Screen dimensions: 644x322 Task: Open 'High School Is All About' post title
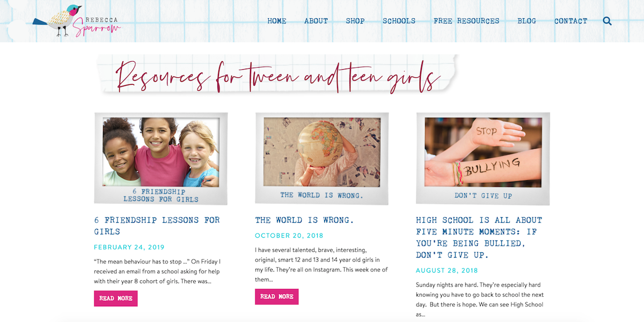click(479, 238)
